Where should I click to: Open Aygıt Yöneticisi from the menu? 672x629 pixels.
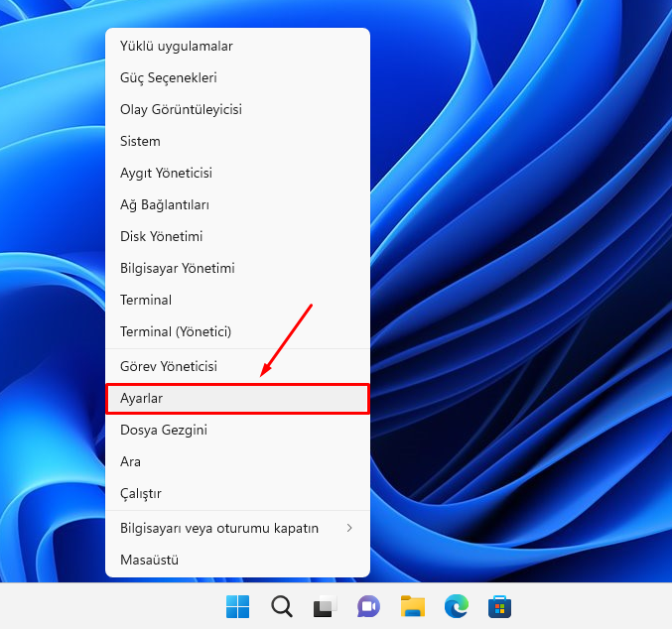(x=166, y=173)
